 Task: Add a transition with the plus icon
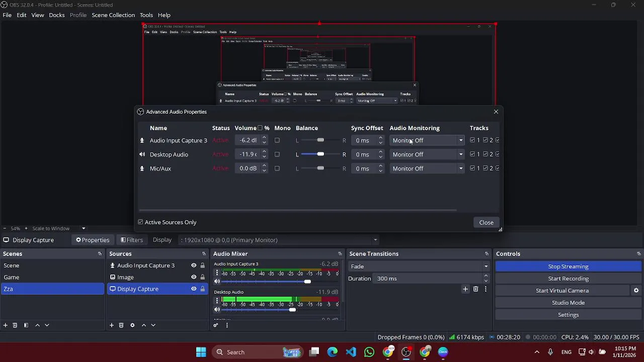[465, 289]
